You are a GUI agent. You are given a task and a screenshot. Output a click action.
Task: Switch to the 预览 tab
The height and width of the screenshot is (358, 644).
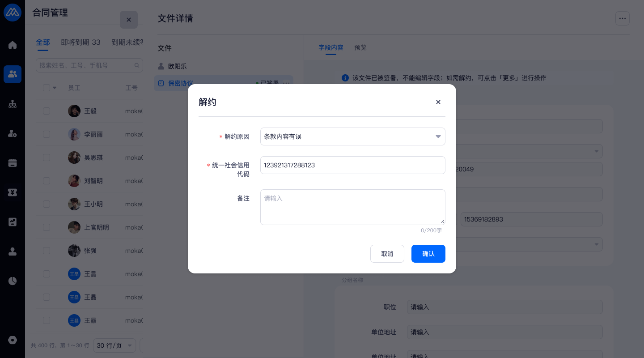pyautogui.click(x=360, y=47)
